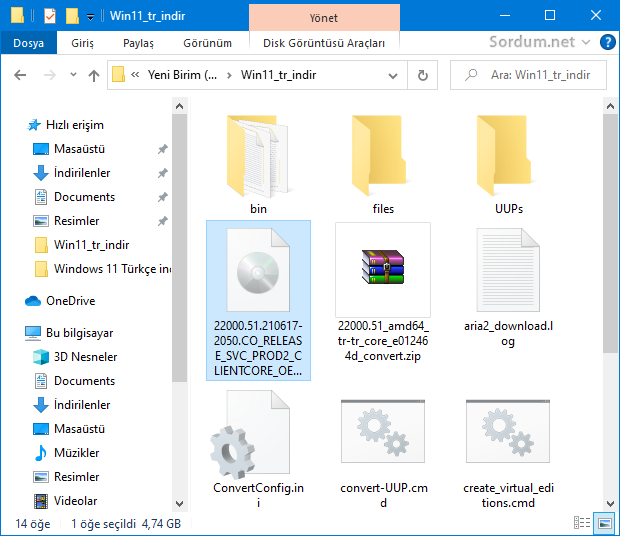Open Win11_tr_indir breadcrumb separator arrow
Viewport: 620px width, 536px height.
(x=229, y=75)
